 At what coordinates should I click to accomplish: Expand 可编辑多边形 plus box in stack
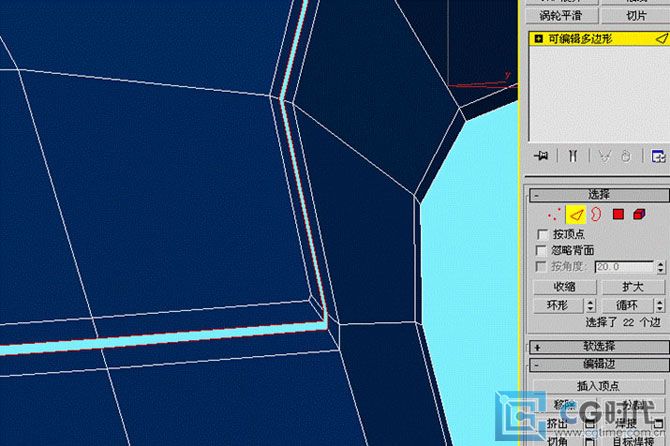pyautogui.click(x=538, y=39)
